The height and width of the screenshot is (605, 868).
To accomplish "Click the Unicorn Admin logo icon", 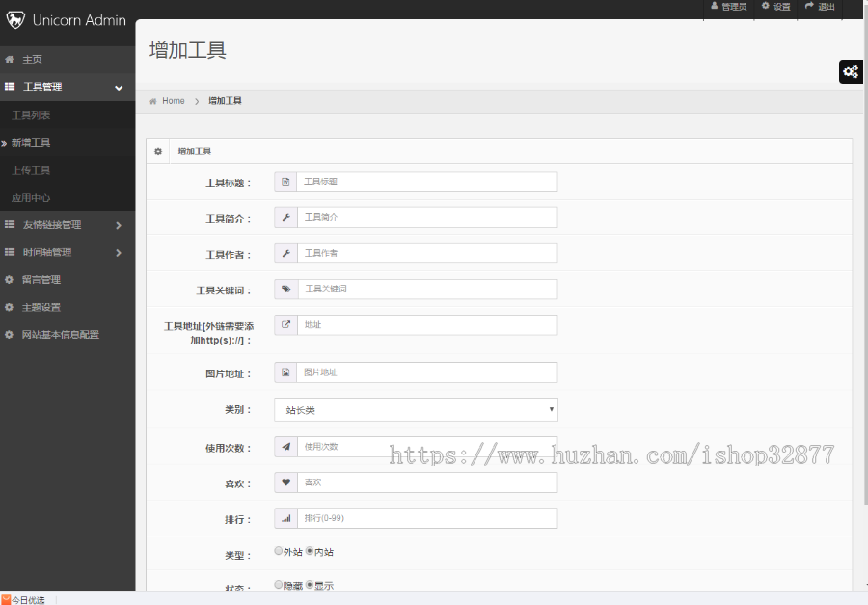I will [x=15, y=20].
